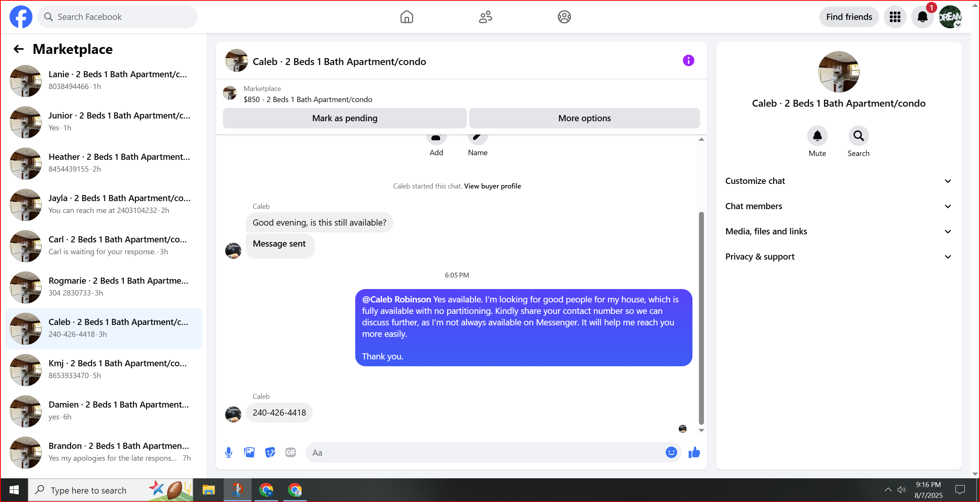
Task: Open Brandon's conversation
Action: pyautogui.click(x=104, y=452)
